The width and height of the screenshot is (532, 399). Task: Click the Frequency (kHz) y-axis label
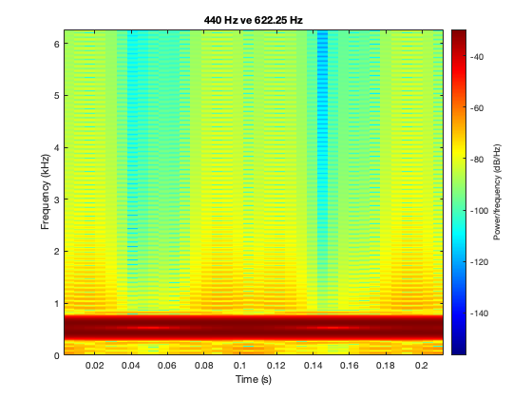pyautogui.click(x=46, y=192)
